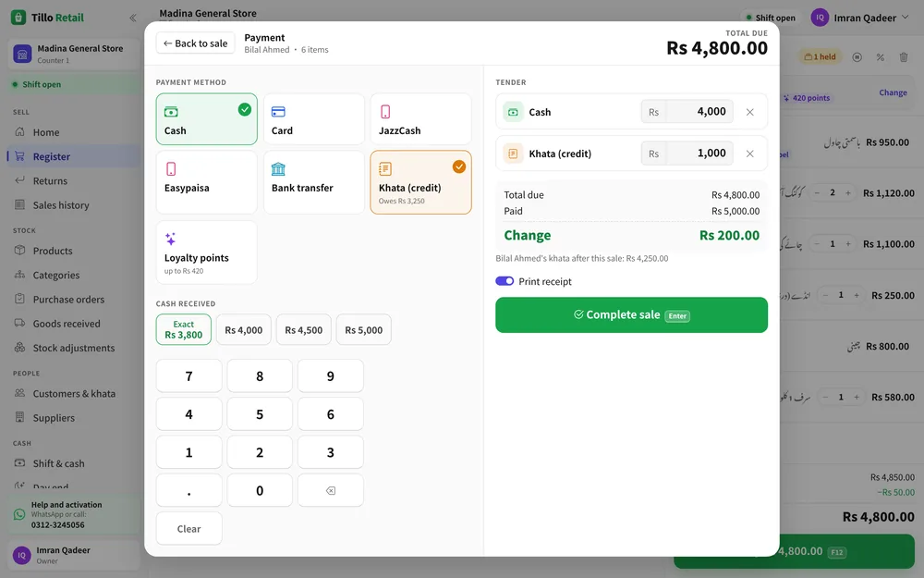Click Complete sale button

tap(631, 315)
